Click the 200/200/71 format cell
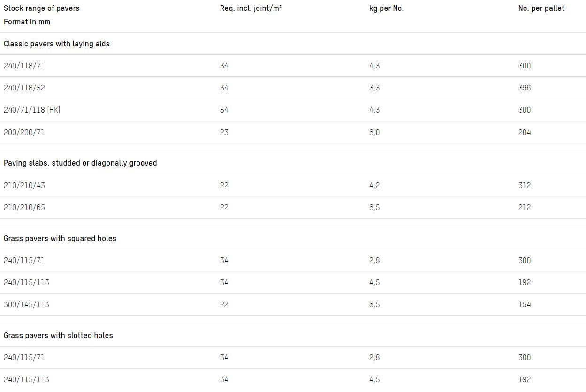This screenshot has width=586, height=392. pyautogui.click(x=24, y=132)
